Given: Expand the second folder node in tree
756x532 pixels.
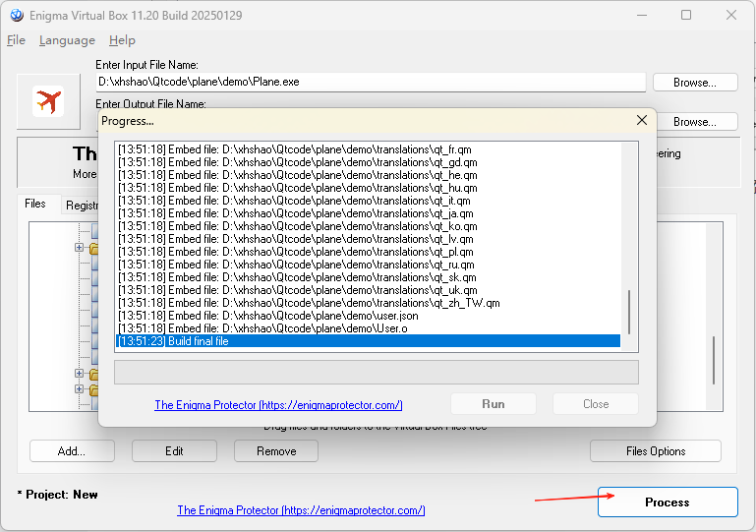Looking at the screenshot, I should [79, 374].
